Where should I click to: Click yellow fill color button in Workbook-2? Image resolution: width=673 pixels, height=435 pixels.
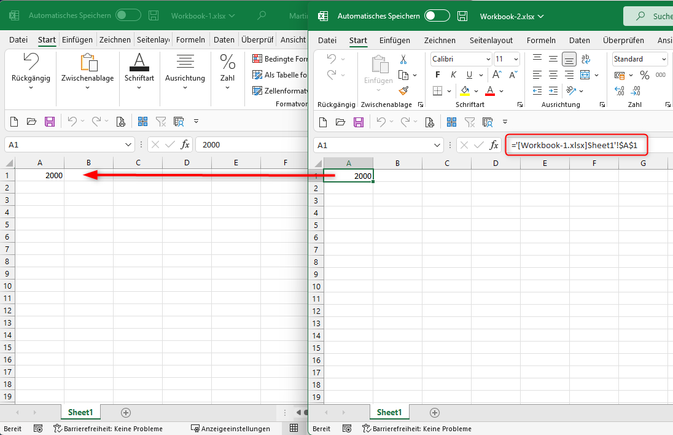[465, 91]
